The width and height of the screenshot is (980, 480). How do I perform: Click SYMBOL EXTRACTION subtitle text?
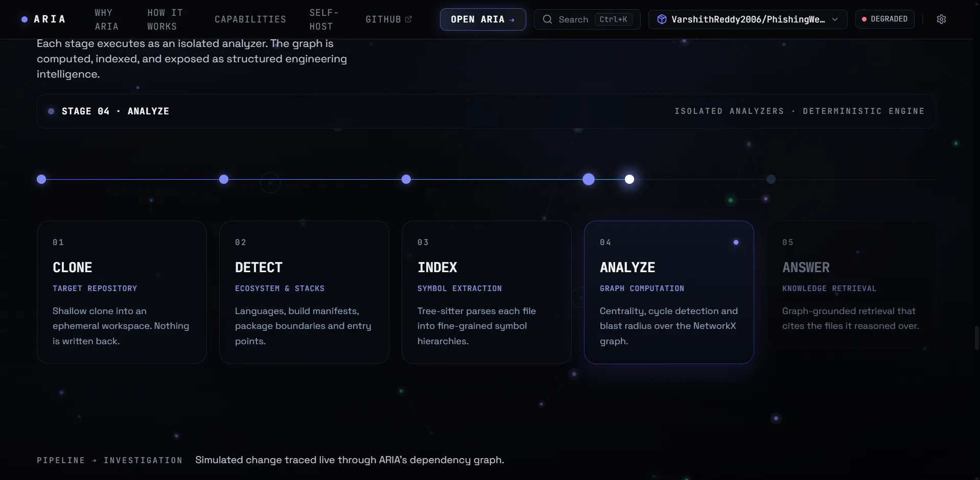(459, 289)
